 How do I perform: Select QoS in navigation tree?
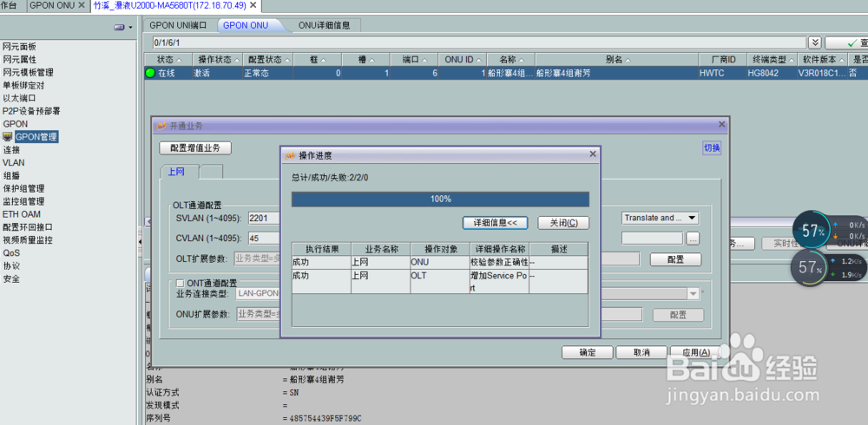[11, 253]
